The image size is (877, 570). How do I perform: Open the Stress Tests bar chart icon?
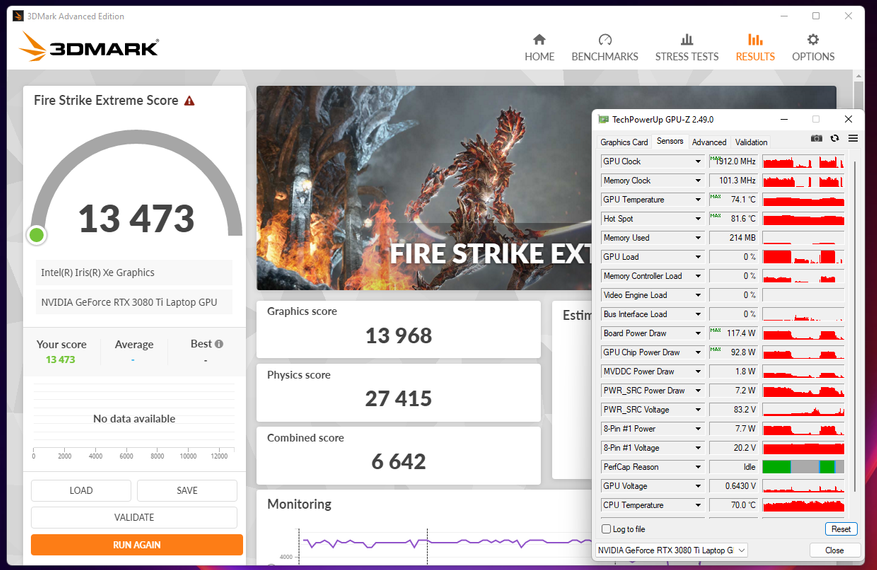[687, 40]
